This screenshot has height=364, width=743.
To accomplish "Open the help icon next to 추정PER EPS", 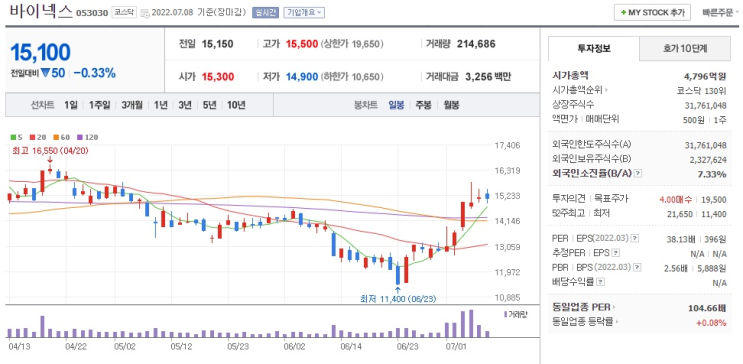I will coord(616,253).
